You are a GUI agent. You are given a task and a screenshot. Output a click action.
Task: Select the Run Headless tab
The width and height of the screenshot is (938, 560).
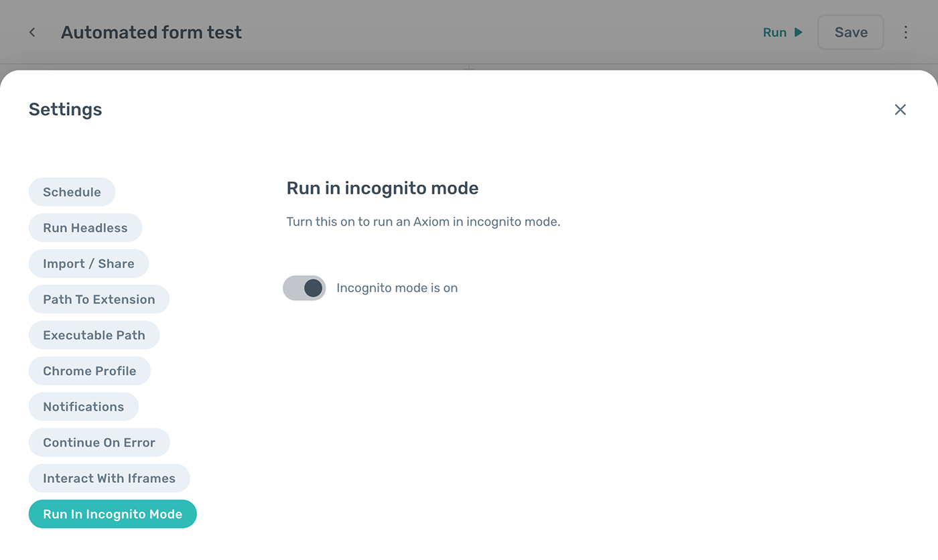(85, 228)
